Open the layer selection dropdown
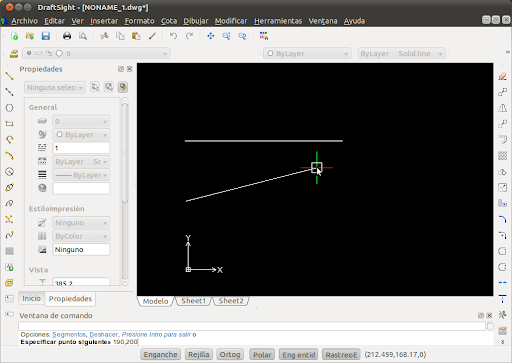 pos(96,54)
